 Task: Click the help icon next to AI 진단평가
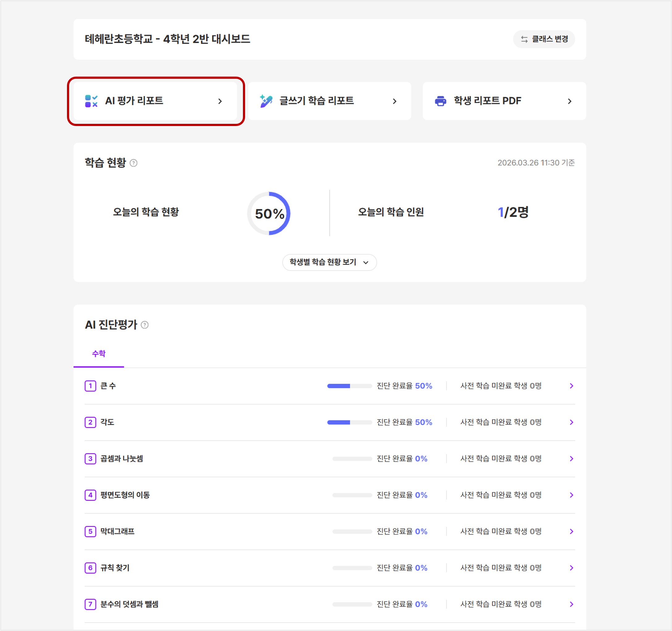[145, 325]
